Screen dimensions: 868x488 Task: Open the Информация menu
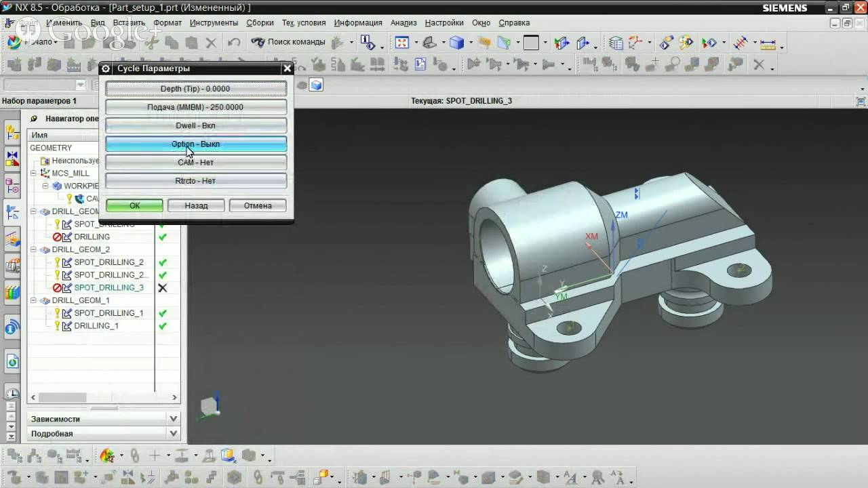pos(358,22)
